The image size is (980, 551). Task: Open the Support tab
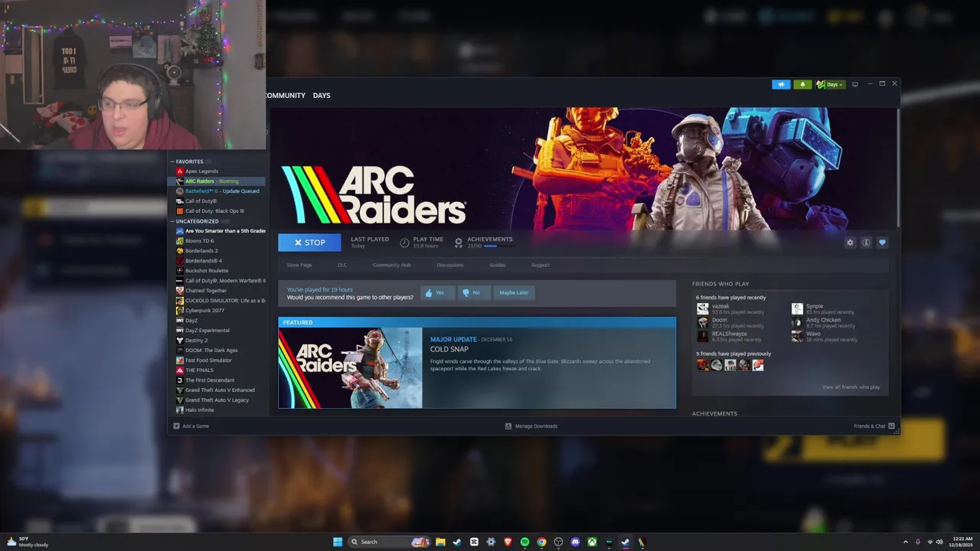tap(541, 265)
